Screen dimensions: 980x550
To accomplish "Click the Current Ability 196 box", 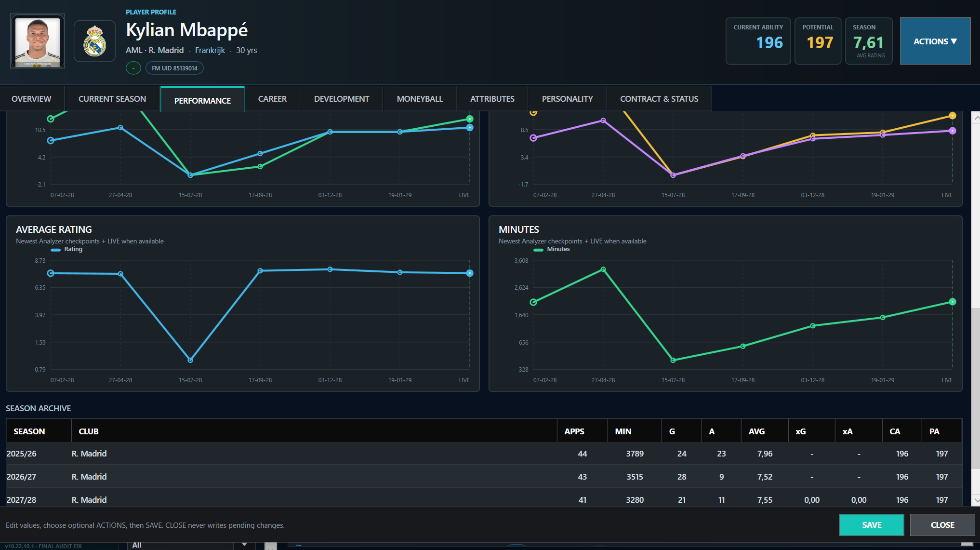I will tap(758, 41).
